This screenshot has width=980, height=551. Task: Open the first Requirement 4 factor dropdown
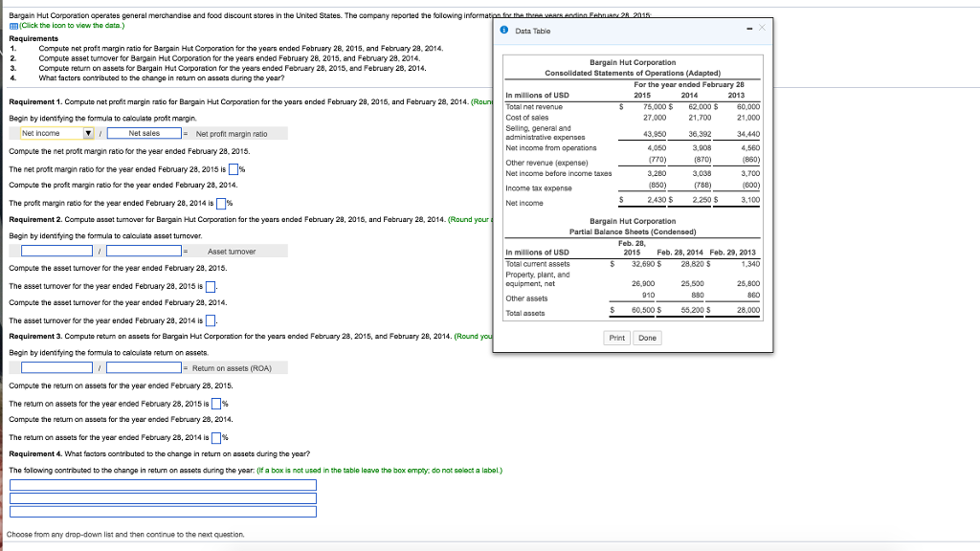(x=163, y=485)
